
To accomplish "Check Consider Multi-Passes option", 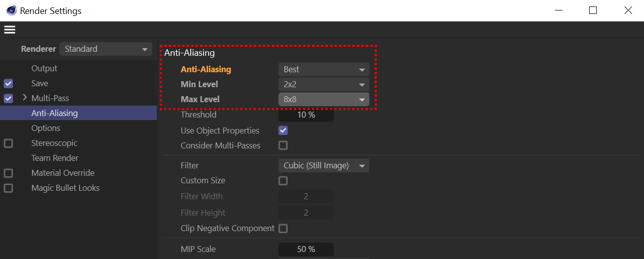I will click(x=283, y=145).
